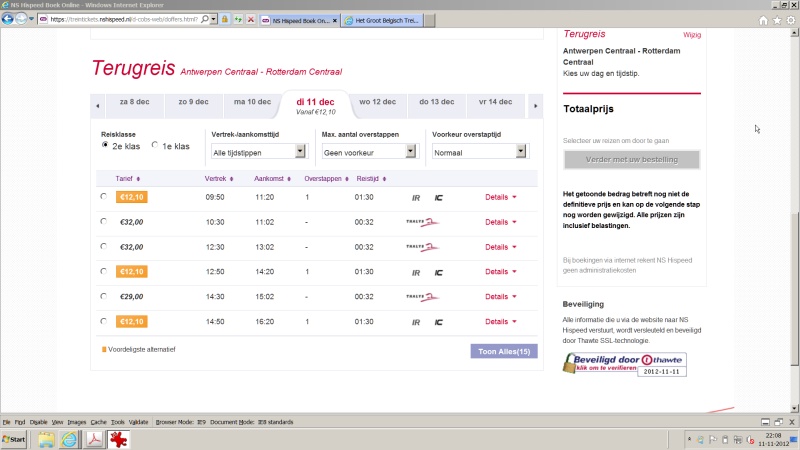Open the Vertrek-/aankomsttijd dropdown
Viewport: 800px width, 450px height.
258,151
